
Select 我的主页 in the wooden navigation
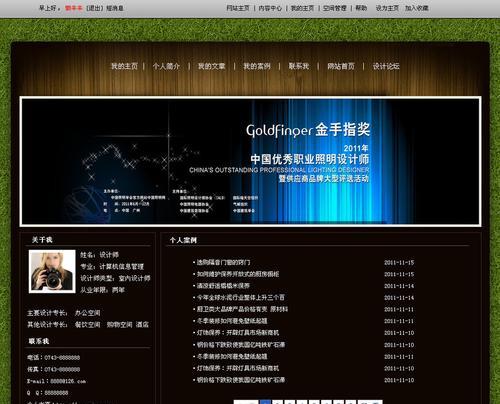tap(124, 66)
